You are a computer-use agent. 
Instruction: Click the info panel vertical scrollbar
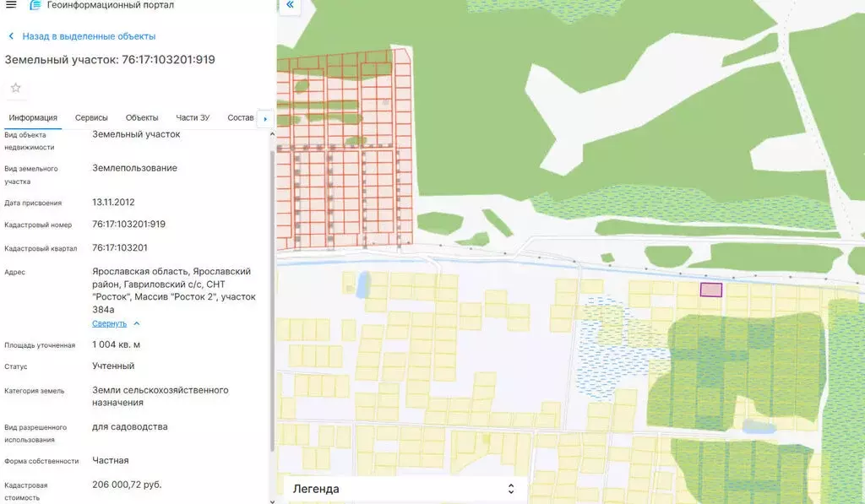coord(272,295)
